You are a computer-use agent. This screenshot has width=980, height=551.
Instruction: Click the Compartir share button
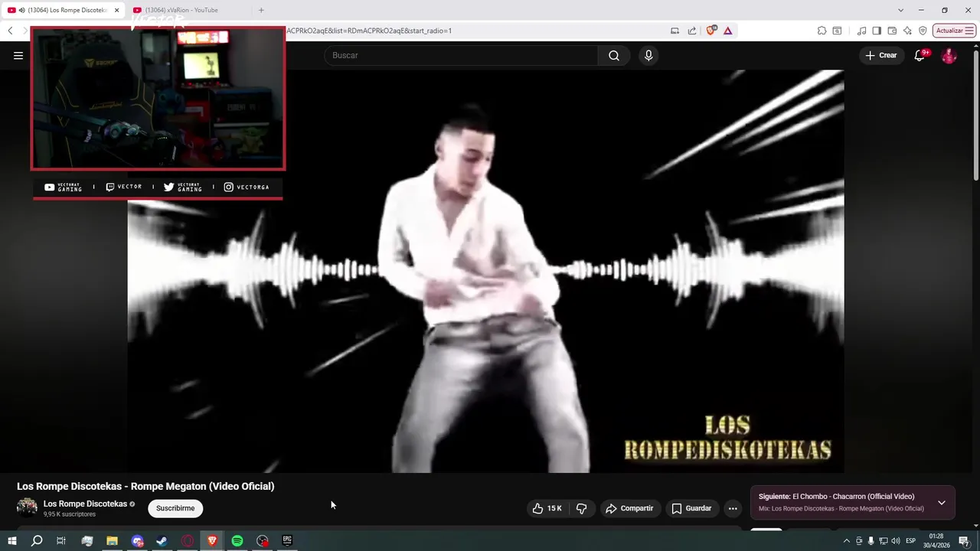point(629,508)
